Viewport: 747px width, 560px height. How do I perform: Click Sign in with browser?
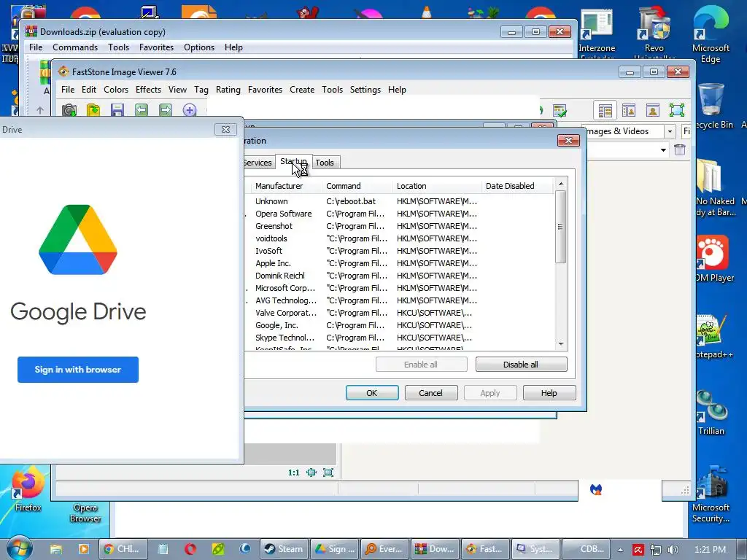pyautogui.click(x=78, y=370)
